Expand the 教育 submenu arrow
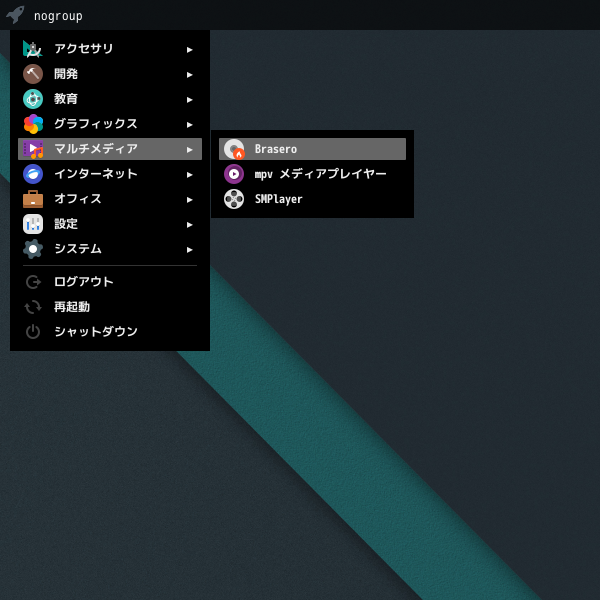This screenshot has width=600, height=600. [189, 100]
